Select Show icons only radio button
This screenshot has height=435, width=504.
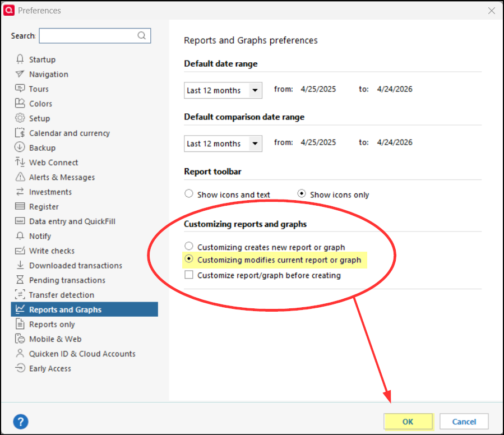pos(302,193)
